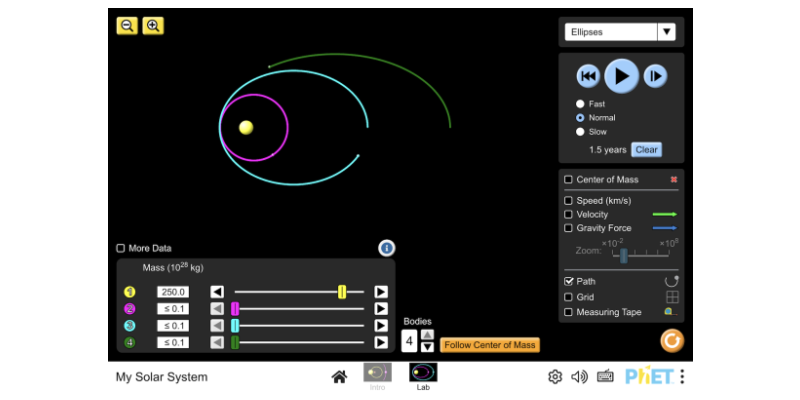Increase number of bodies with up arrow
Image resolution: width=800 pixels, height=400 pixels.
point(427,335)
